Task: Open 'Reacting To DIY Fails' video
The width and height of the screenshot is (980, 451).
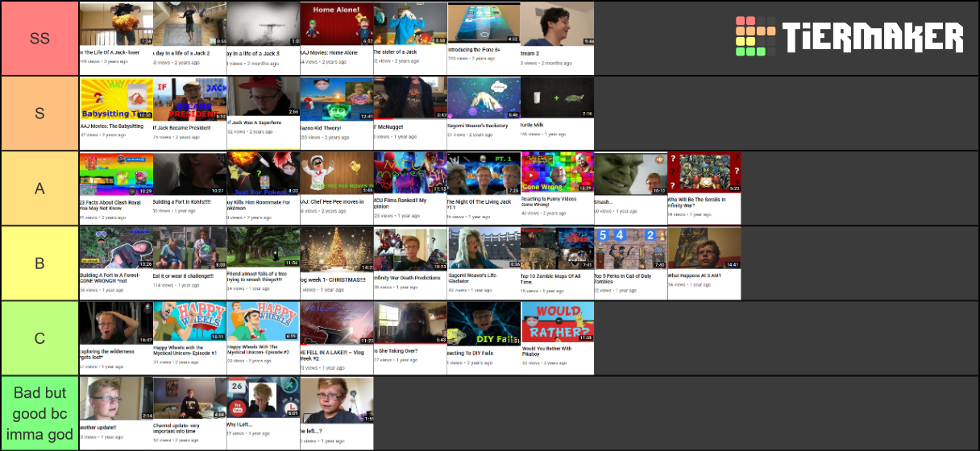Action: pyautogui.click(x=484, y=337)
